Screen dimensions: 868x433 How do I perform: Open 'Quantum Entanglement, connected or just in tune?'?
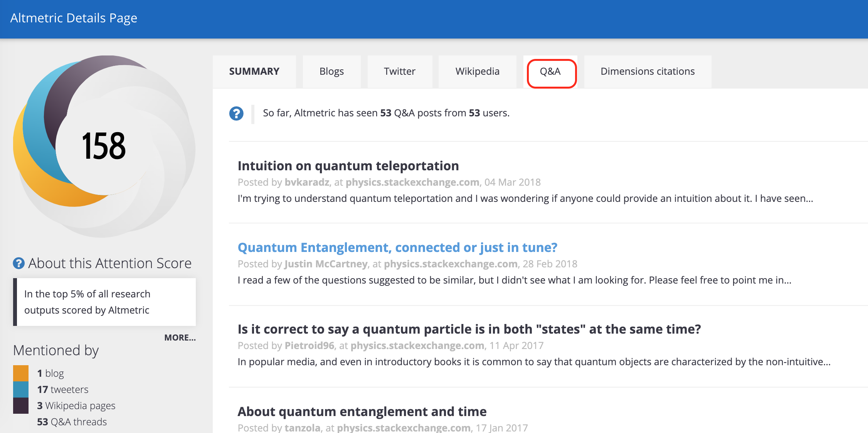tap(397, 248)
